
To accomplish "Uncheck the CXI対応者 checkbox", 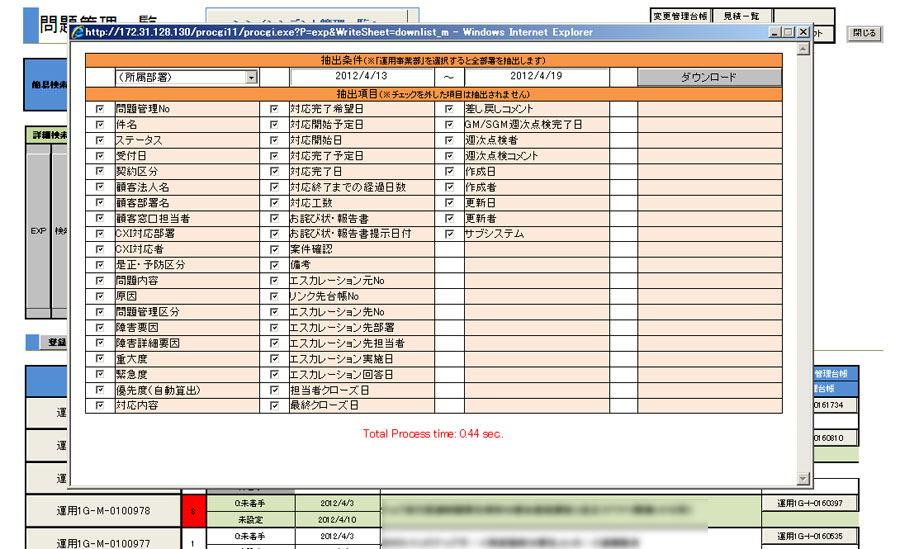I will point(100,249).
